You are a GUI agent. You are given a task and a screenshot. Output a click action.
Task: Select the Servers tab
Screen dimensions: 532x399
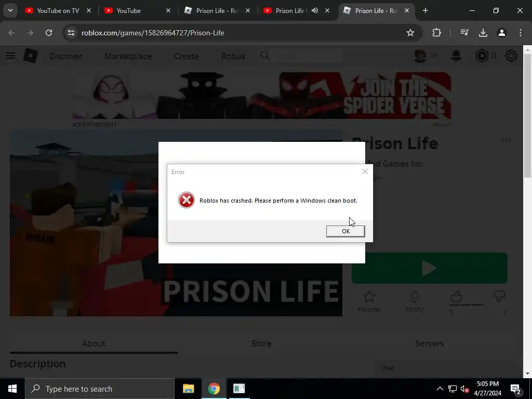click(430, 343)
